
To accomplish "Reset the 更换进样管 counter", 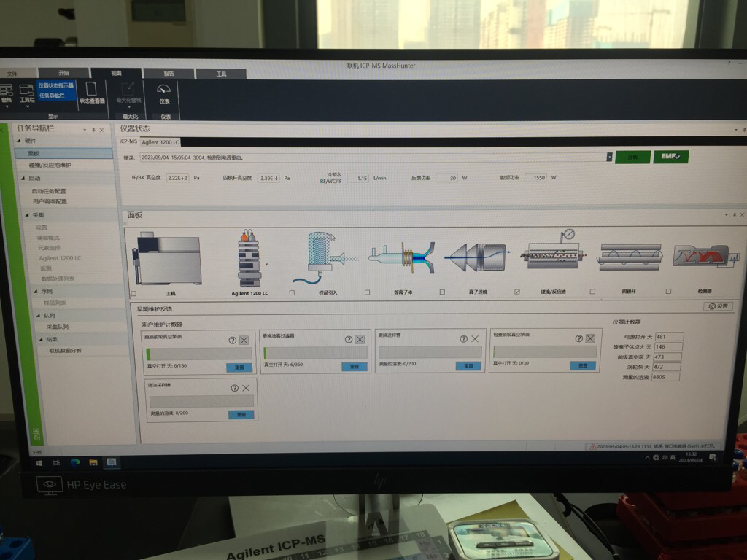I will pyautogui.click(x=468, y=366).
